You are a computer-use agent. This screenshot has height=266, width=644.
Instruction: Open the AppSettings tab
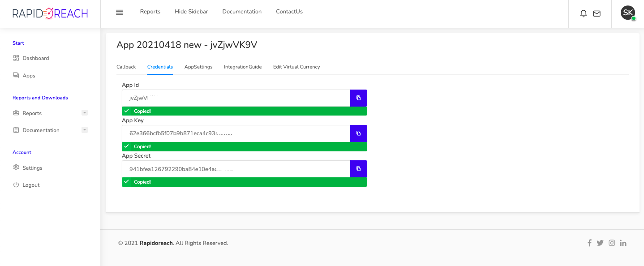click(x=198, y=67)
